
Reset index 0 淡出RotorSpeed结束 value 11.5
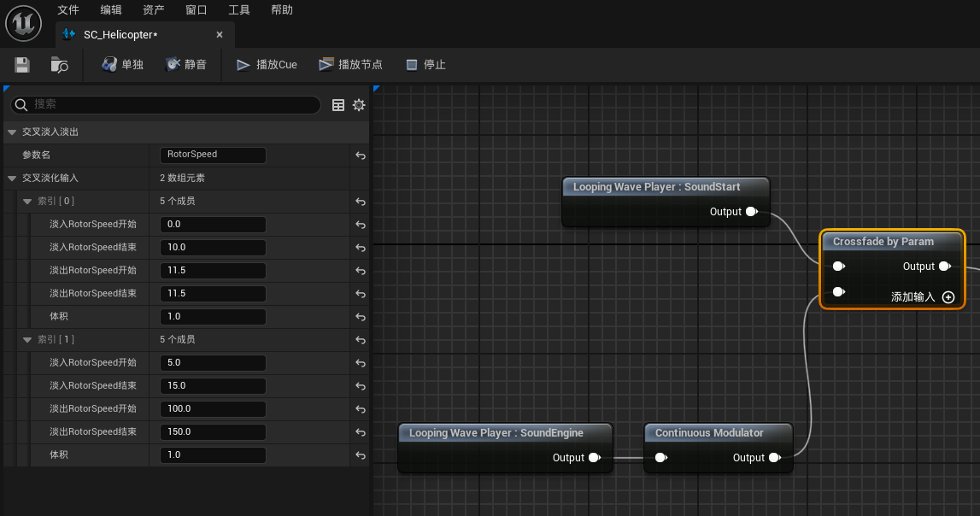[x=361, y=294]
